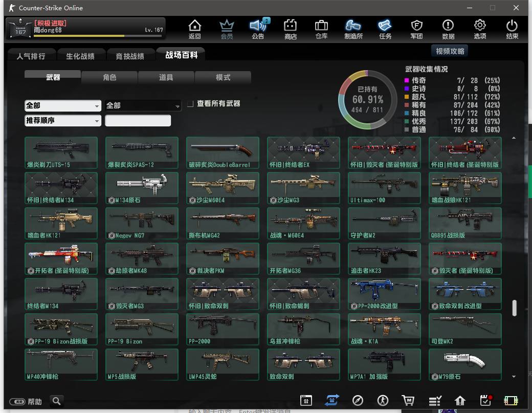This screenshot has width=532, height=413.
Task: Select the PP-2000改进型 weapon card
Action: coord(384,294)
